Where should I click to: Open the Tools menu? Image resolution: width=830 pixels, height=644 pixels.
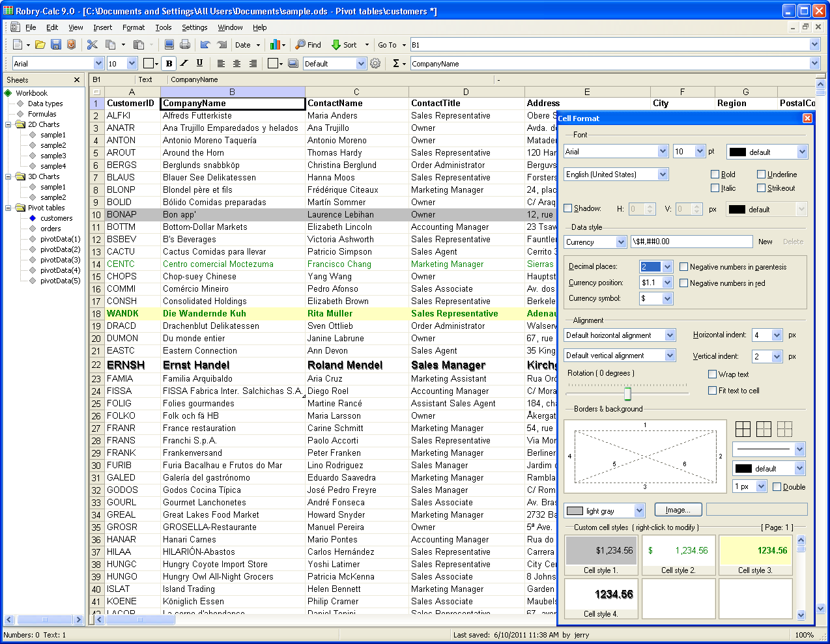point(164,27)
